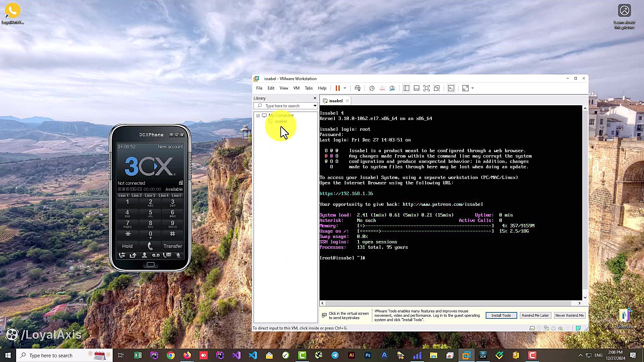Image resolution: width=644 pixels, height=362 pixels.
Task: Click the home button on 3CXPhone
Action: point(151,264)
